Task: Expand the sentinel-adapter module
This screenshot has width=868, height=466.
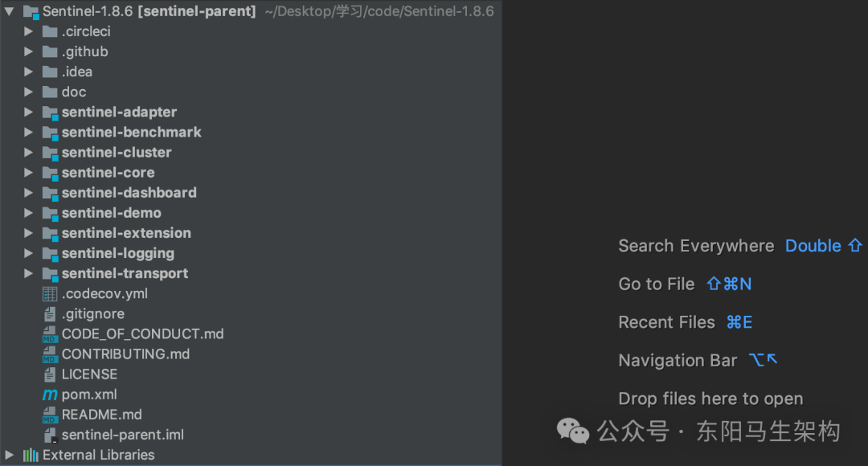Action: pyautogui.click(x=28, y=112)
